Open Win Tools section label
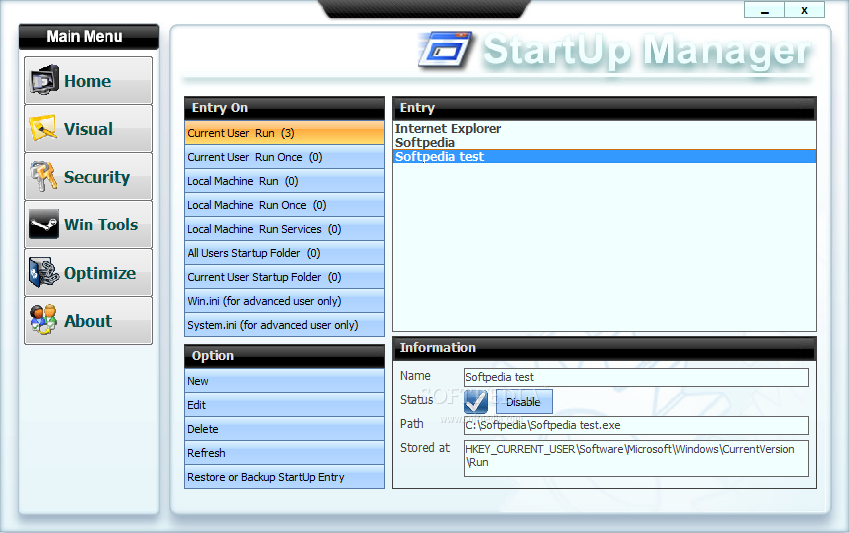 click(101, 225)
